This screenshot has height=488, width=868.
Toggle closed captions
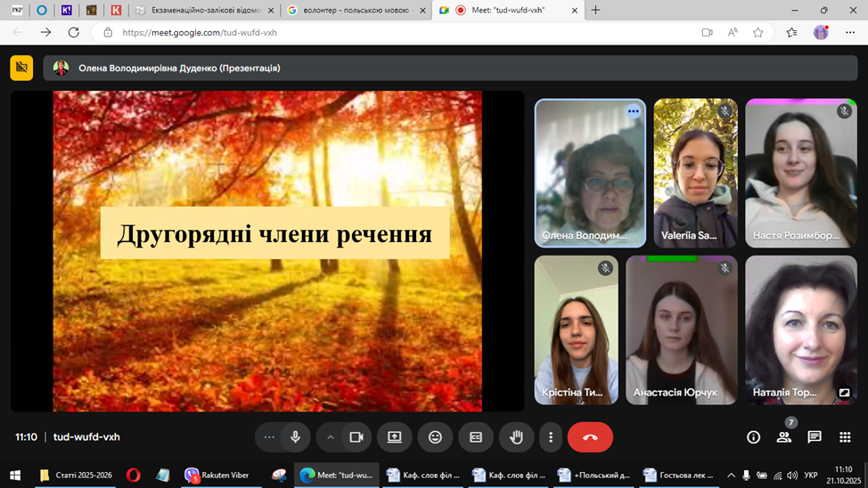tap(476, 437)
